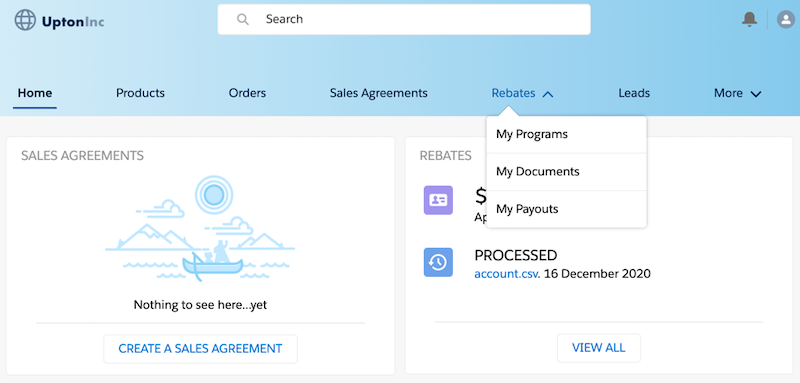Open the account.csv link
This screenshot has width=800, height=383.
(x=506, y=274)
